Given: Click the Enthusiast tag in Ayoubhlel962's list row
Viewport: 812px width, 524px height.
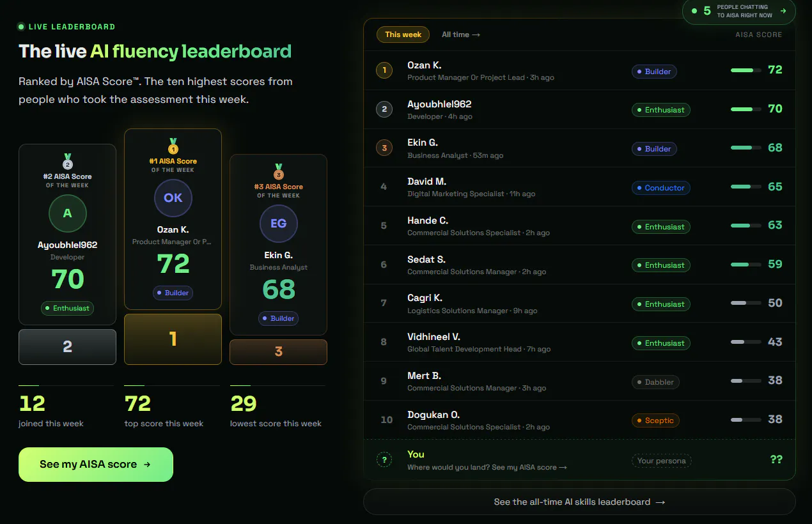Looking at the screenshot, I should click(x=661, y=110).
